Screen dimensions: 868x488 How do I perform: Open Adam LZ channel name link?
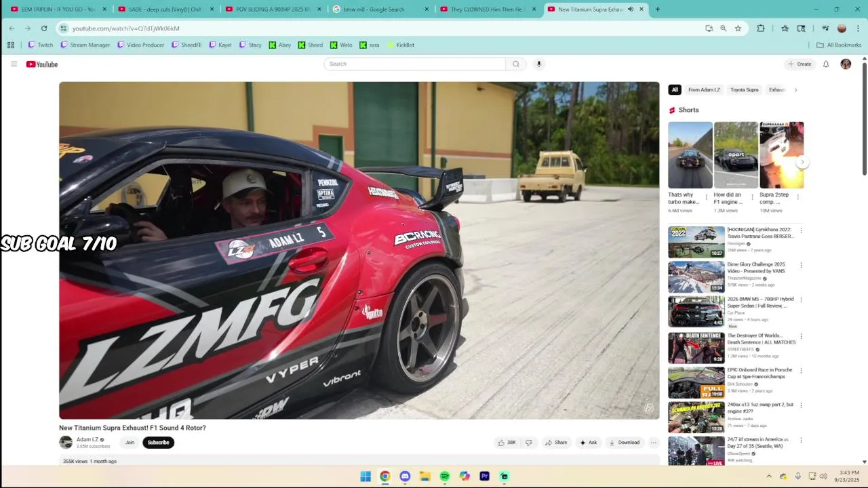(87, 440)
